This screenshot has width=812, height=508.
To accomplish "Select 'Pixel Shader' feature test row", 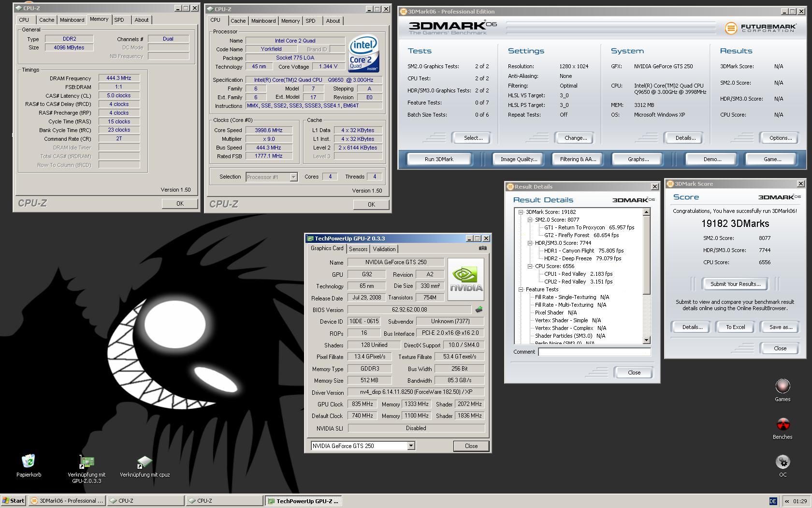I will (x=556, y=313).
